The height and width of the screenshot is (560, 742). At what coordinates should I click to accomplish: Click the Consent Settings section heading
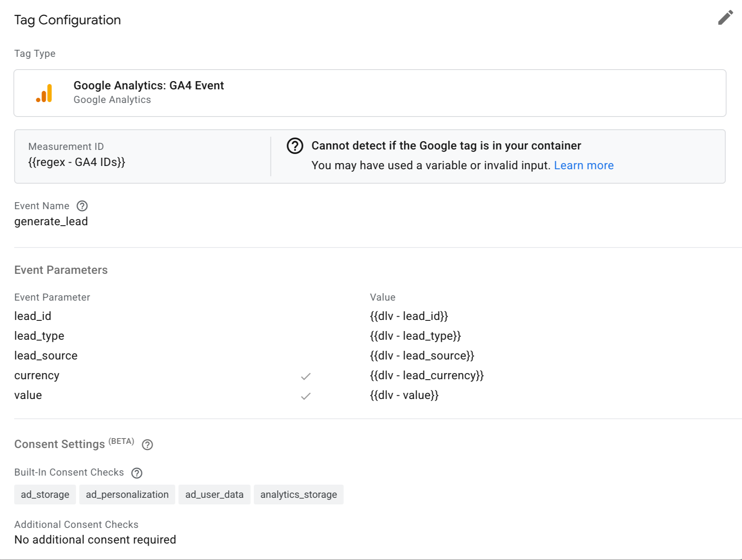60,444
